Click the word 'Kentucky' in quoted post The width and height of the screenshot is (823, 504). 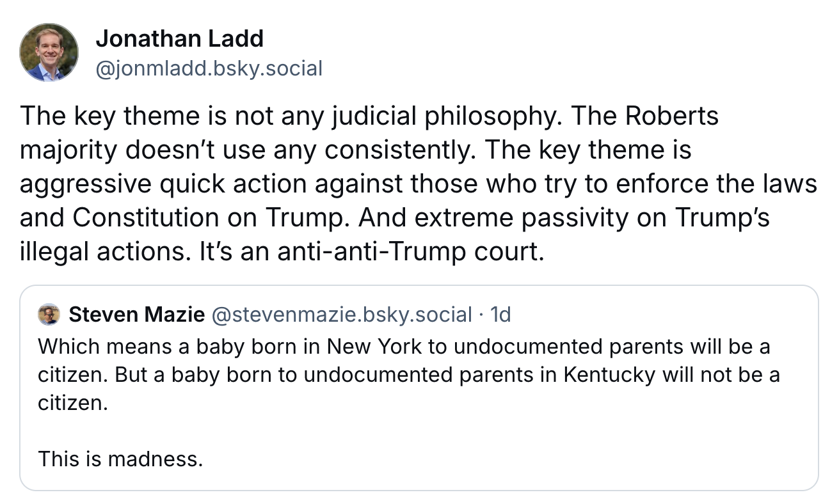click(x=610, y=374)
